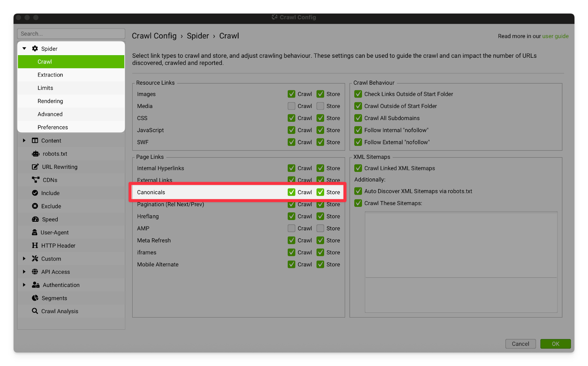Open the user guide link
The image size is (588, 366).
tap(555, 36)
